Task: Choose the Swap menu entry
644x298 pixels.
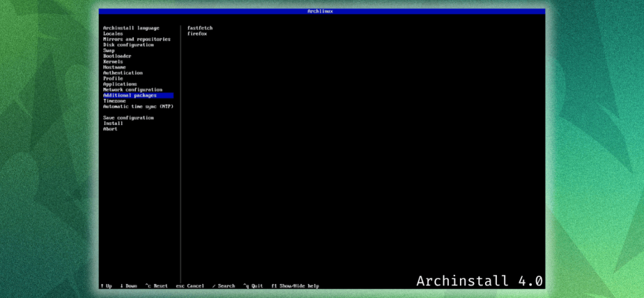Action: click(108, 50)
